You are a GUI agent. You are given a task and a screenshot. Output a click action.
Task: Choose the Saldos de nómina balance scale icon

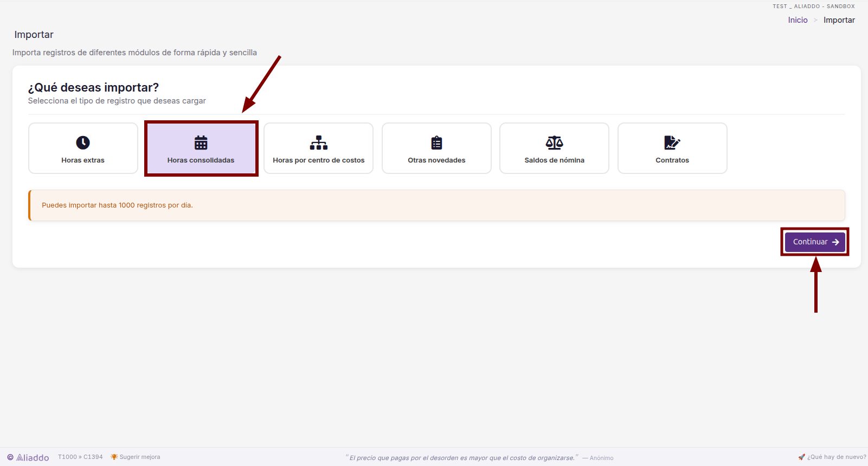tap(555, 143)
